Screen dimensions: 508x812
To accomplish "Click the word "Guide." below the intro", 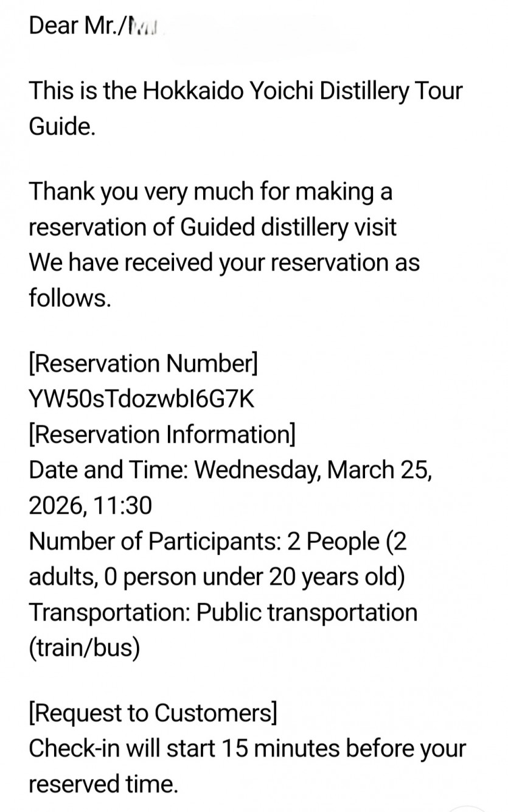I will coord(62,127).
